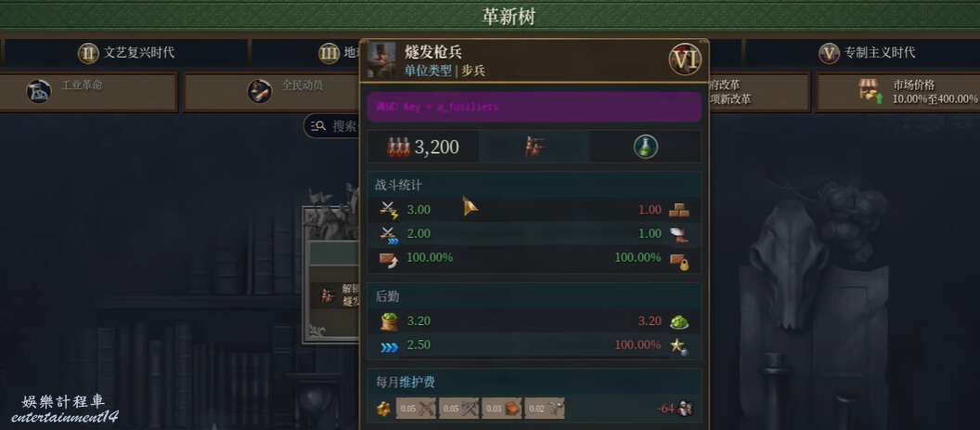Click the musketeer infantry icon in stats row
Screen dimensions: 980x430
[x=535, y=147]
